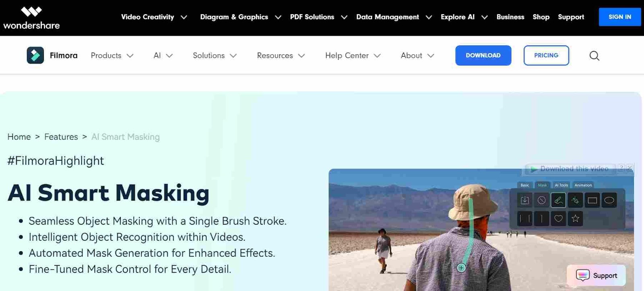This screenshot has height=291, width=644.
Task: Close the Download this video bar
Action: pos(630,168)
